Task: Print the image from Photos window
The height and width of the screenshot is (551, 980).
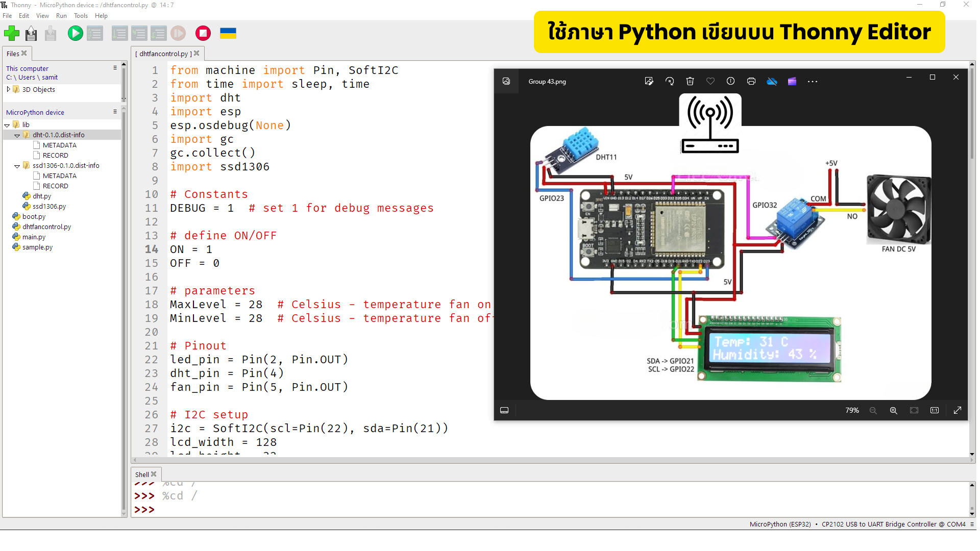Action: [x=751, y=81]
